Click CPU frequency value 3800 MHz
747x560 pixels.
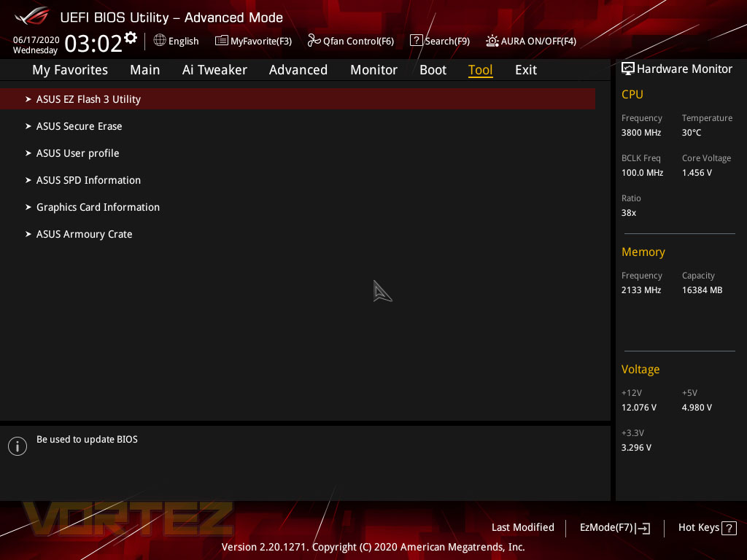tap(640, 133)
